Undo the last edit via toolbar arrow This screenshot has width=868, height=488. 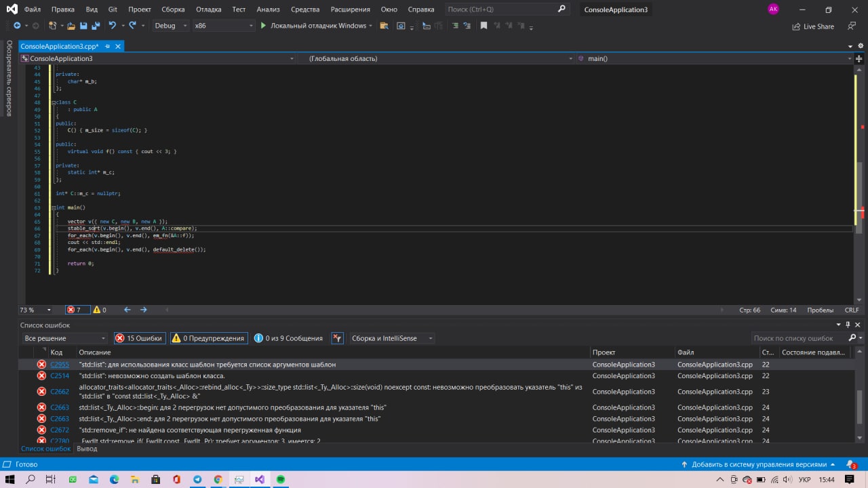tap(113, 26)
